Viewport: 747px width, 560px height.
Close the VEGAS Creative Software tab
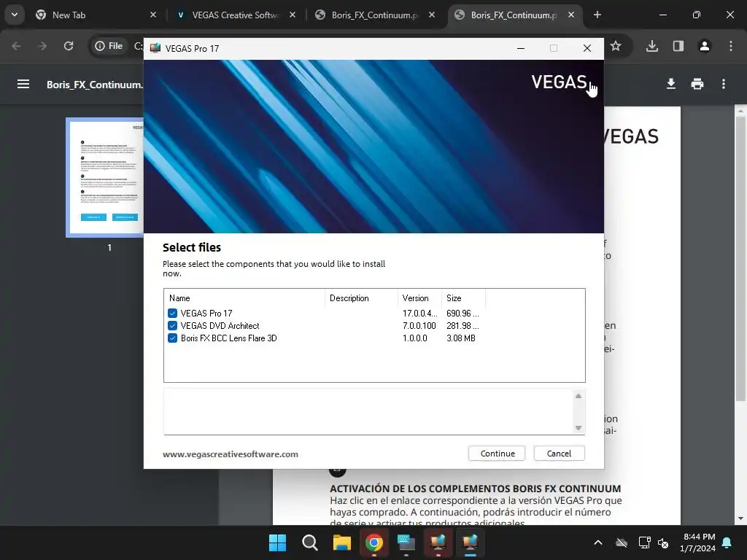[292, 15]
